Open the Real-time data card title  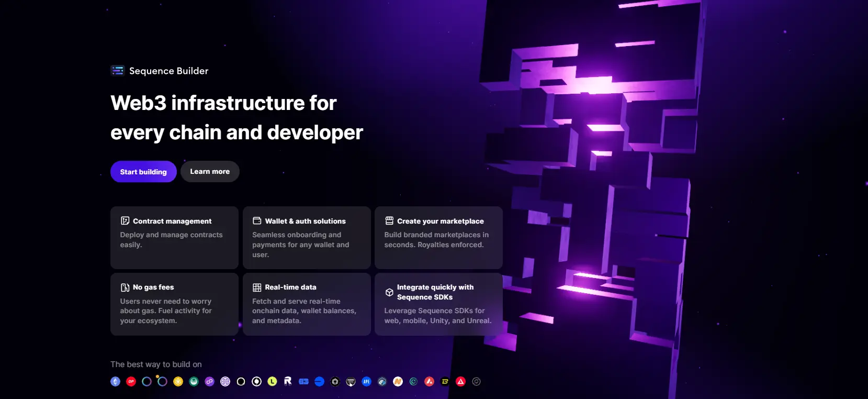290,287
